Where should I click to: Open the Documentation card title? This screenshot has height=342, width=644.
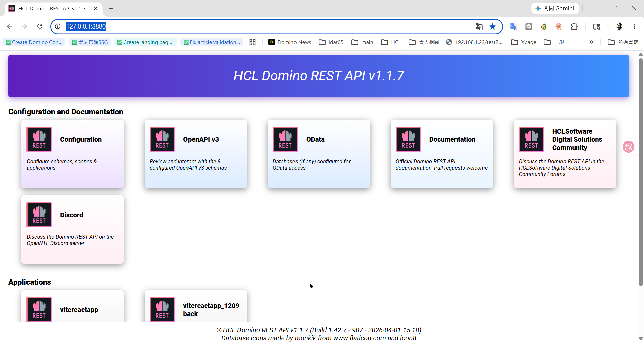452,139
